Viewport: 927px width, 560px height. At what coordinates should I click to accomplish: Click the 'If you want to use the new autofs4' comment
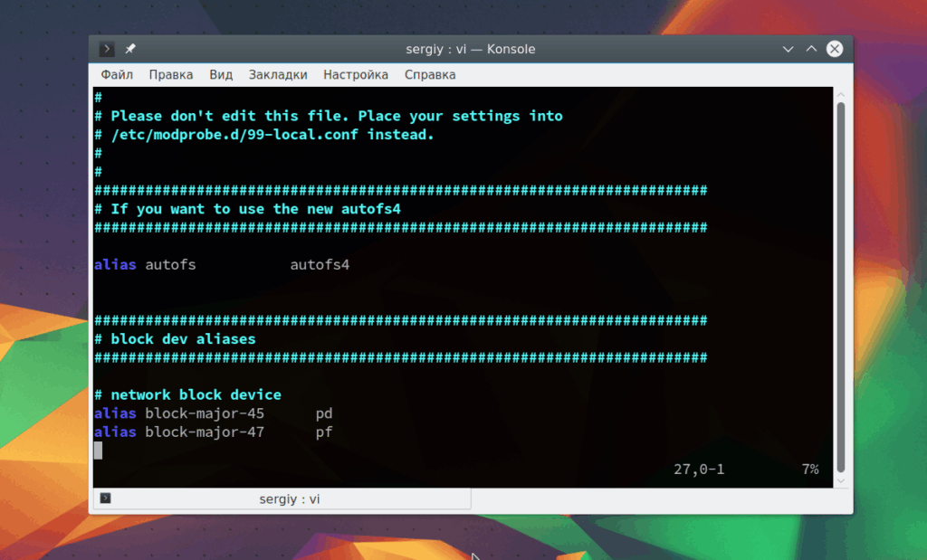(248, 209)
